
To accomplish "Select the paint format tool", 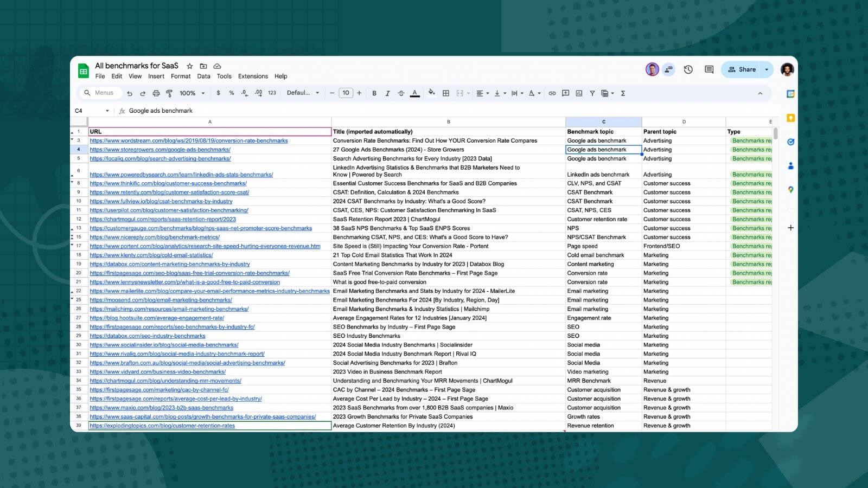I will [169, 93].
